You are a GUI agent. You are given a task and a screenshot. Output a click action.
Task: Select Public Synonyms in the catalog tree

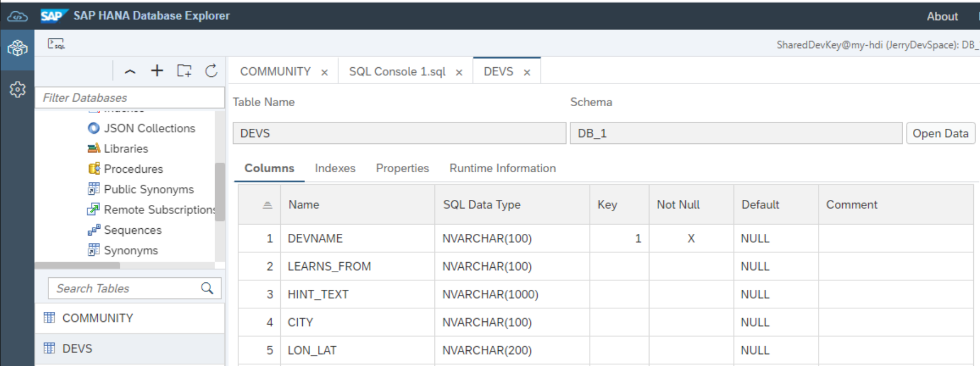point(149,189)
